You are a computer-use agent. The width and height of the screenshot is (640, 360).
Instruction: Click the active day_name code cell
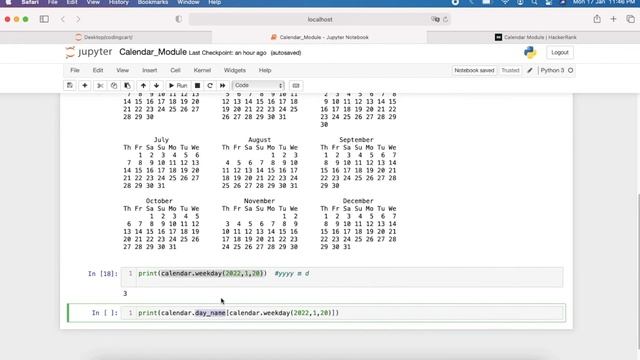342,313
